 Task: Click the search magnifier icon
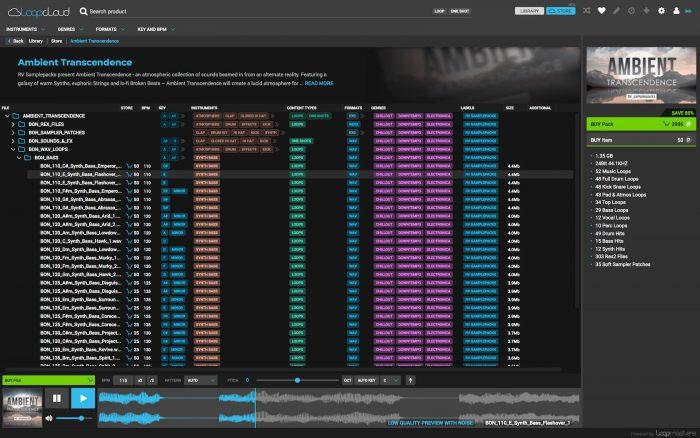pyautogui.click(x=83, y=11)
